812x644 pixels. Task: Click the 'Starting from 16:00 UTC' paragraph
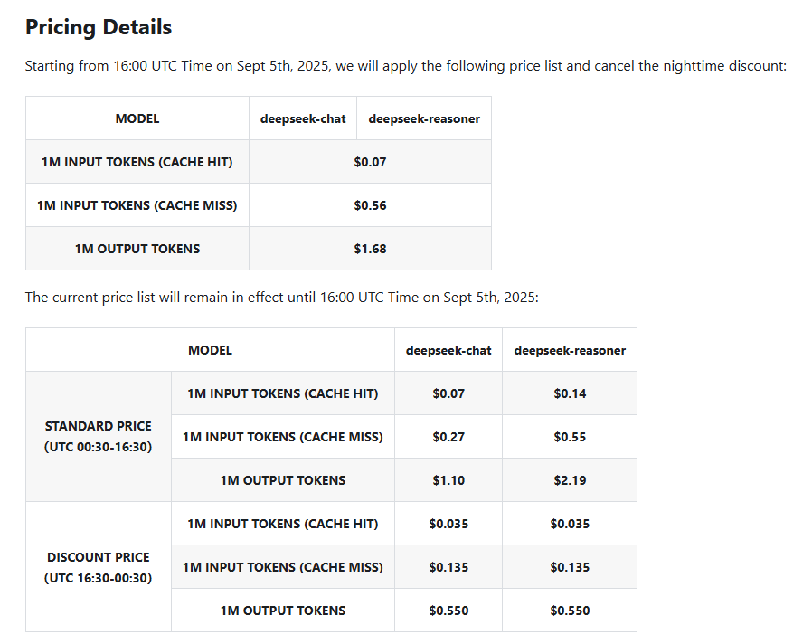click(x=405, y=66)
